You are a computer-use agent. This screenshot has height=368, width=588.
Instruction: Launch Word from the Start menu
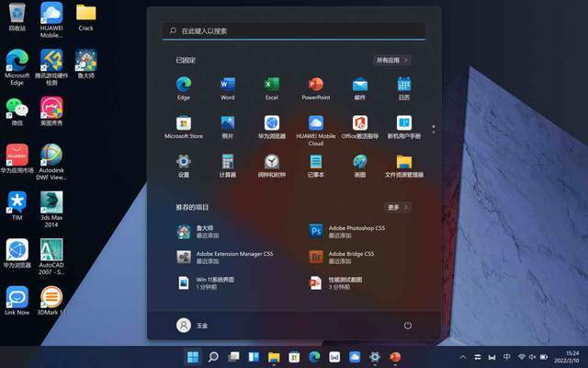[228, 88]
